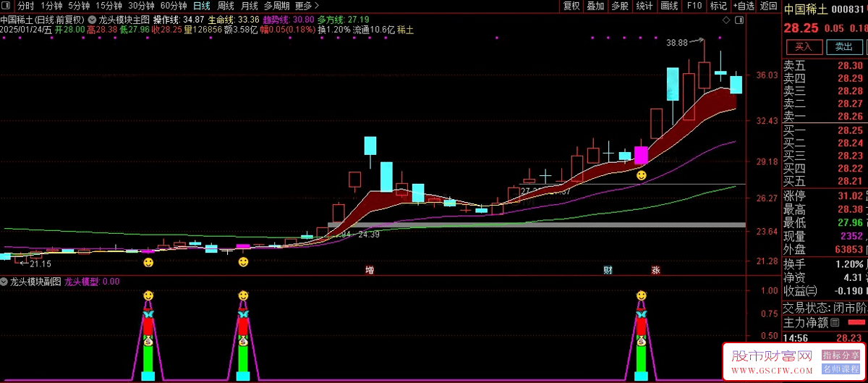Click the 指标分享 link in the banner

839,355
